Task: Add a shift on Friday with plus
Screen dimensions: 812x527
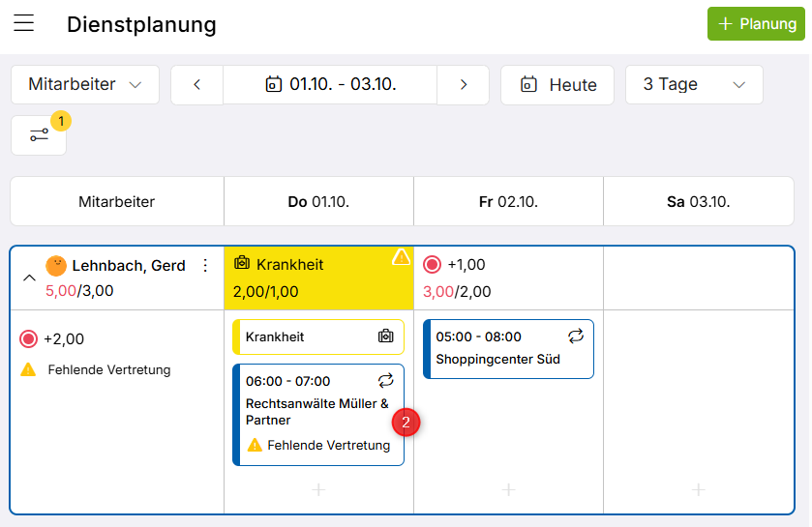Action: click(508, 489)
